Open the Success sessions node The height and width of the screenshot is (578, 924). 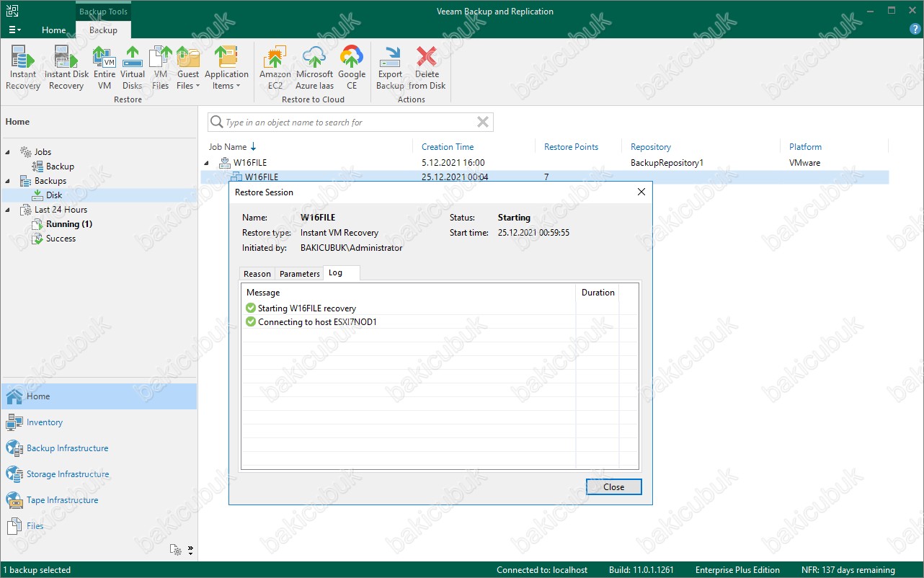tap(61, 239)
